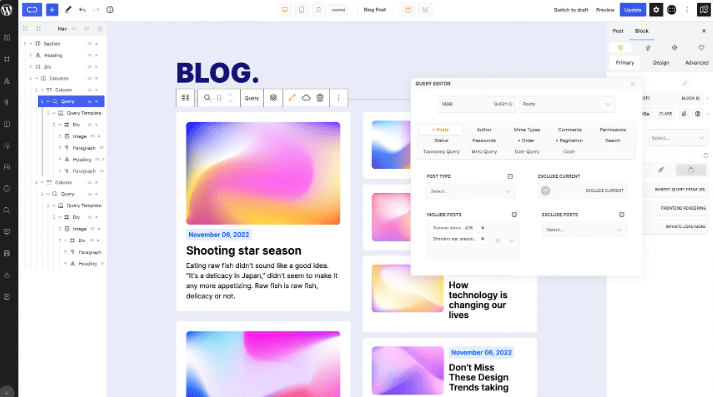Open the Posts query type dropdown

[x=567, y=104]
